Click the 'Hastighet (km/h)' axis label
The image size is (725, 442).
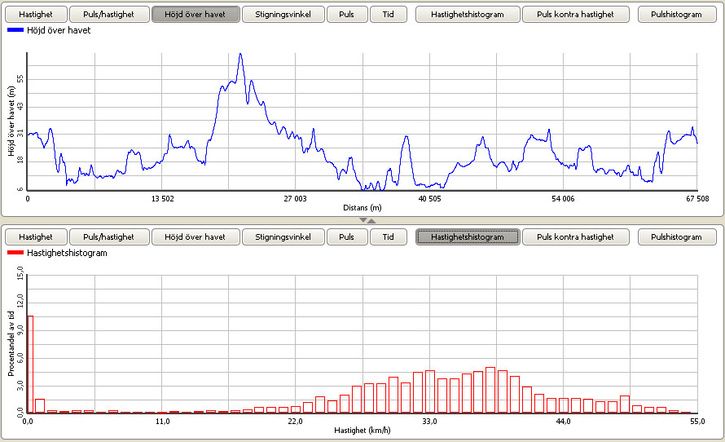point(362,430)
